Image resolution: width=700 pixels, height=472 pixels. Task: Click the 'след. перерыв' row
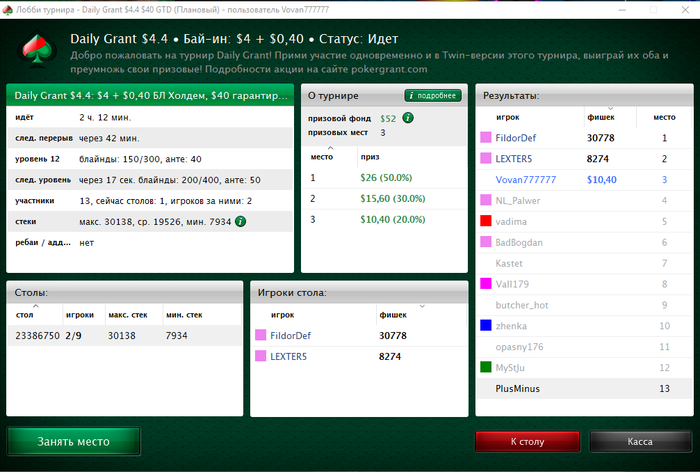pyautogui.click(x=150, y=138)
